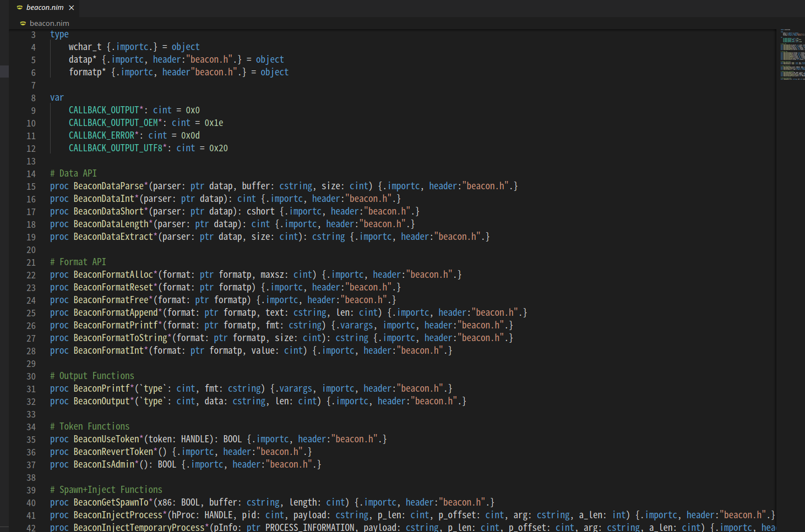
Task: Click the CALLBACK_OUTPUT_UTF8 variable name
Action: [116, 148]
